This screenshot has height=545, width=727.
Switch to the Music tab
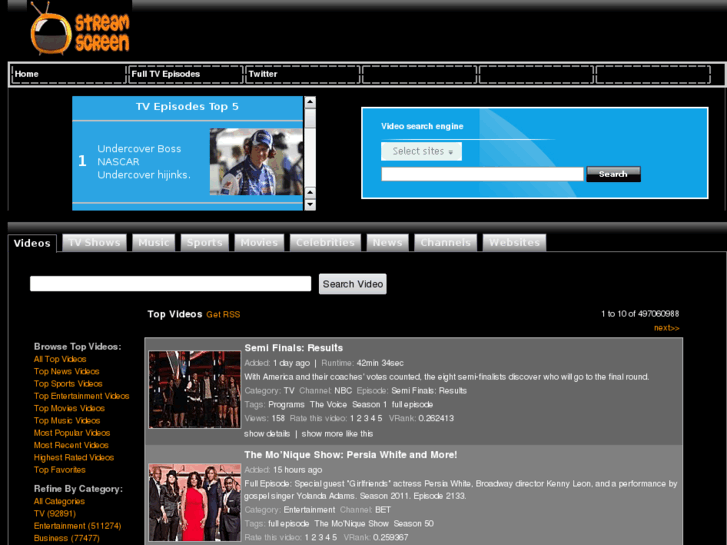(x=153, y=243)
